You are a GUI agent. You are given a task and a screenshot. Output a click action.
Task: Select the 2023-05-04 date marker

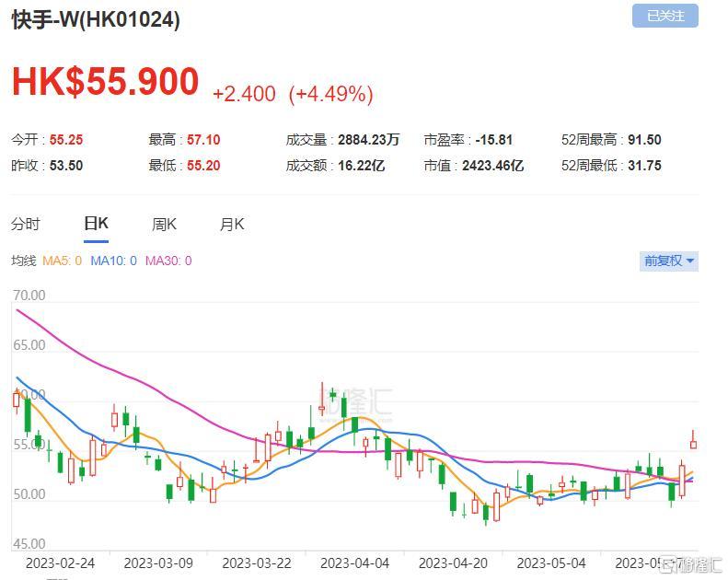tap(551, 563)
